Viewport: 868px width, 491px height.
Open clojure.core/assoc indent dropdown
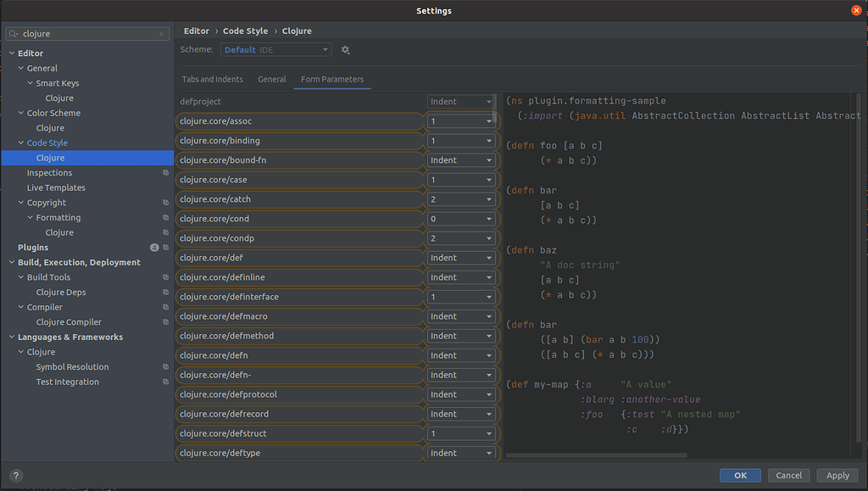coord(461,121)
